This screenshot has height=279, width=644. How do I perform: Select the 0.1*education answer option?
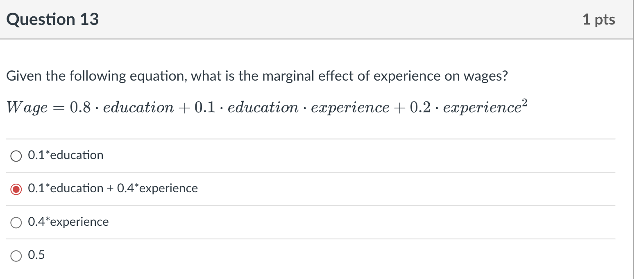(16, 156)
